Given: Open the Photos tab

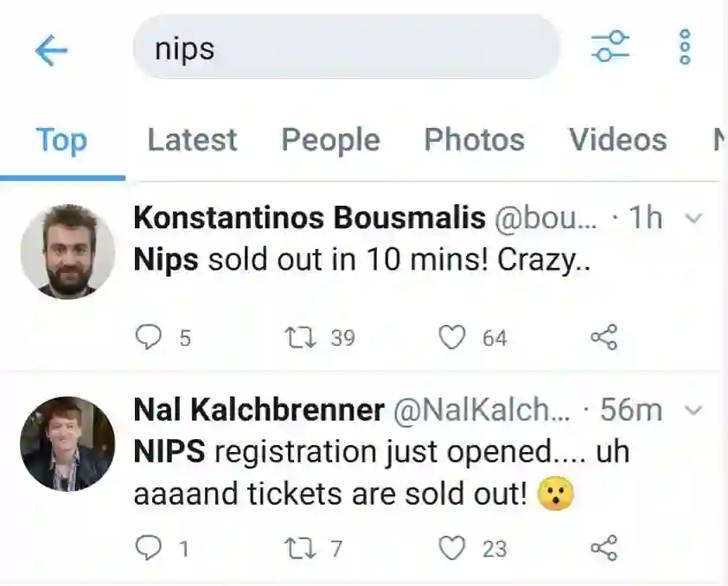Looking at the screenshot, I should coord(474,140).
